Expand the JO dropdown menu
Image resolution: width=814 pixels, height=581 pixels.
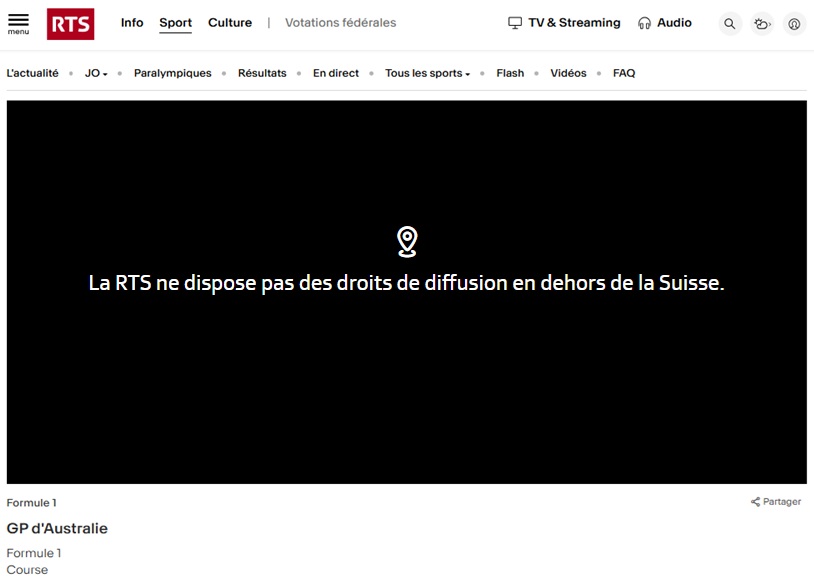pos(94,73)
